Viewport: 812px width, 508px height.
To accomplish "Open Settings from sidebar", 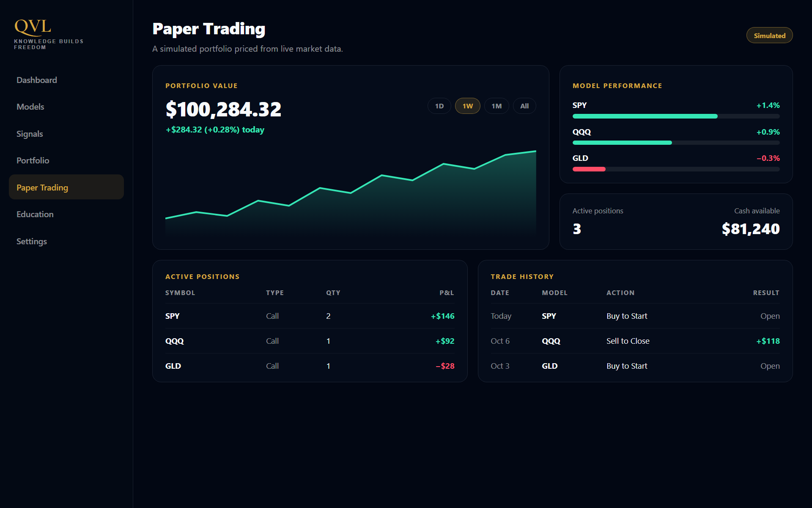I will 66,241.
